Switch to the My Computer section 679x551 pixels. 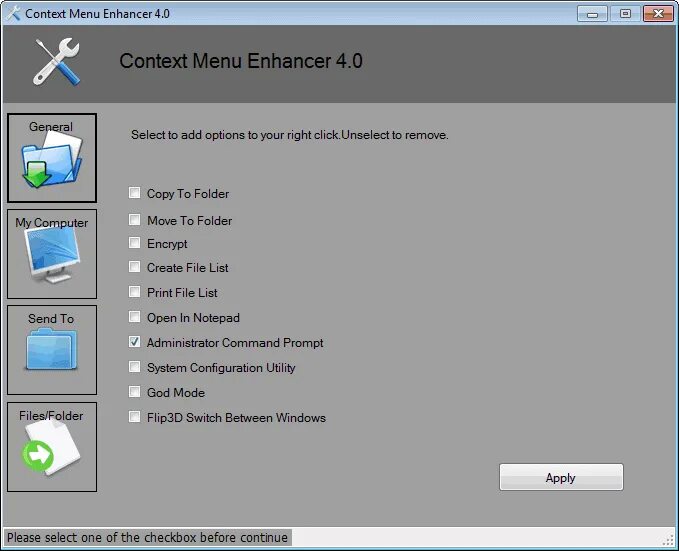pyautogui.click(x=52, y=254)
